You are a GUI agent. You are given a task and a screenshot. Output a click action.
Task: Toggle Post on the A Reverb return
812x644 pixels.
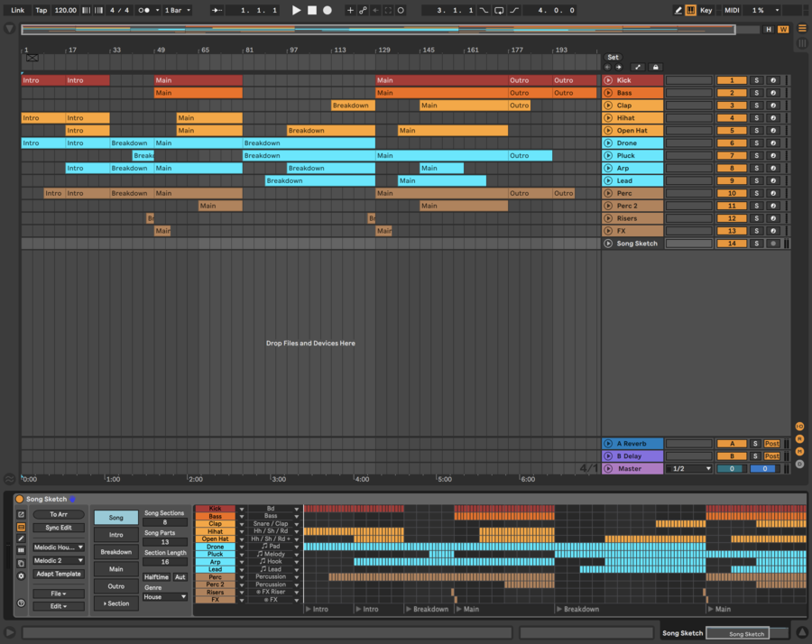point(771,444)
